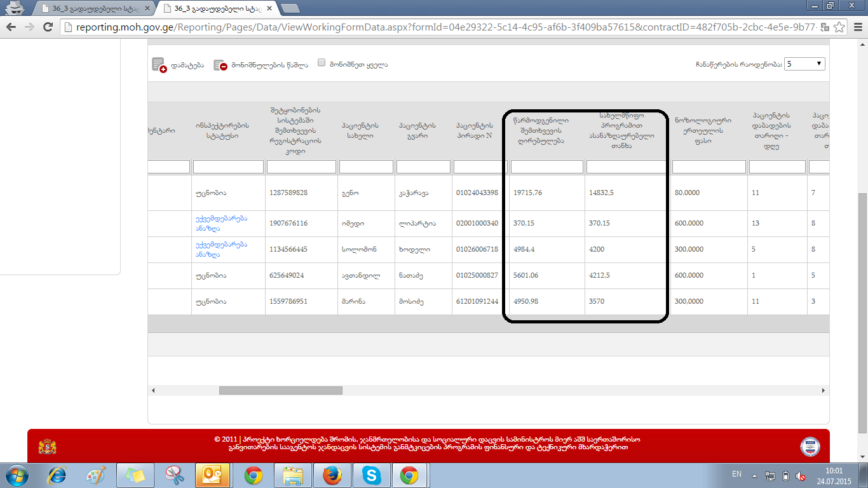Screen dimensions: 868x488
Task: Open a new browser tab
Action: coord(290,8)
